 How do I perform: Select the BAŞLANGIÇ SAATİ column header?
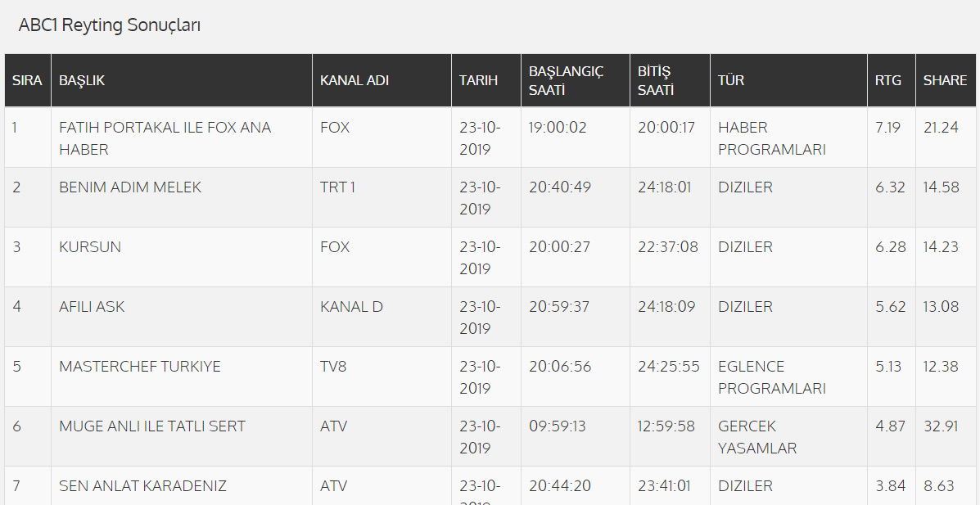click(566, 80)
